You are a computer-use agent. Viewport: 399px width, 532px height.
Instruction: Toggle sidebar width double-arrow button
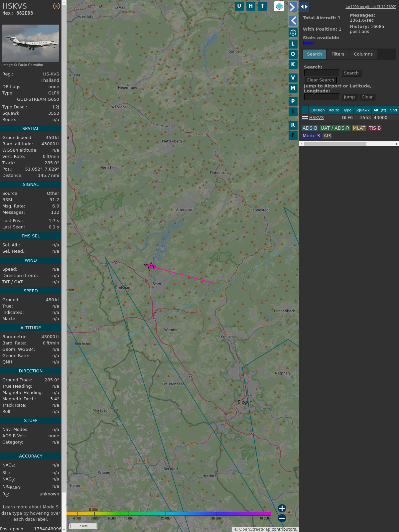[x=304, y=7]
